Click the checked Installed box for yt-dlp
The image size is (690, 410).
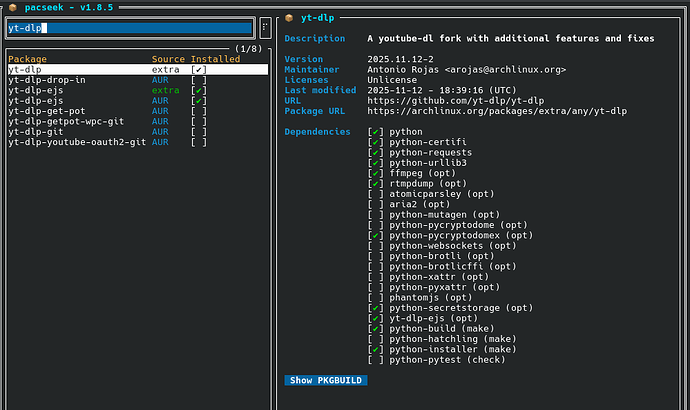(x=199, y=70)
